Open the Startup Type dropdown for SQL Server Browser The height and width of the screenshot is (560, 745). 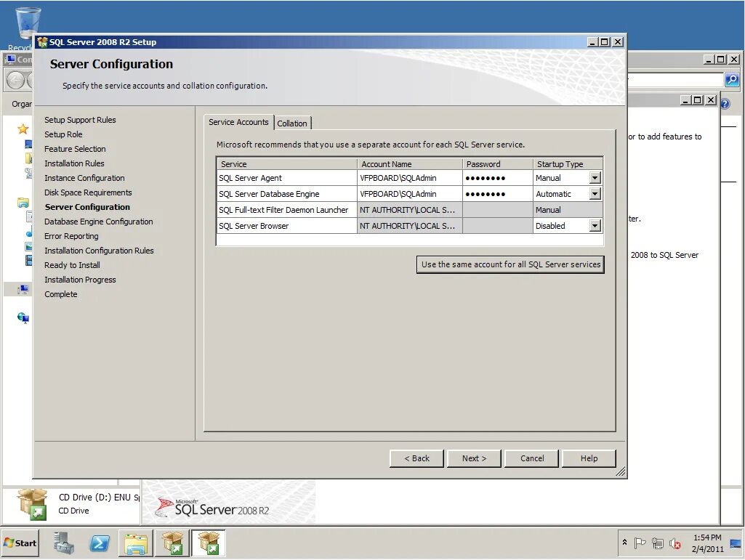click(595, 226)
